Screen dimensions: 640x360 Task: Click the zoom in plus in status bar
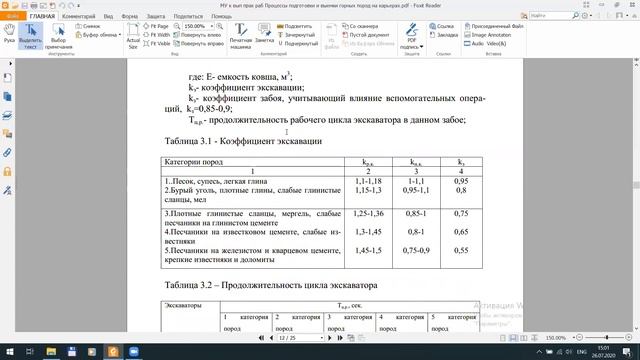(629, 338)
